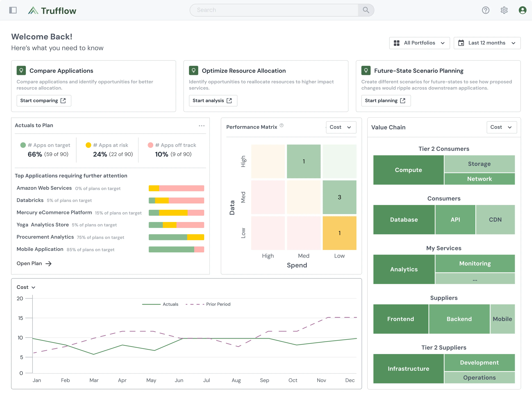532x399 pixels.
Task: Open settings gear icon
Action: coord(504,10)
